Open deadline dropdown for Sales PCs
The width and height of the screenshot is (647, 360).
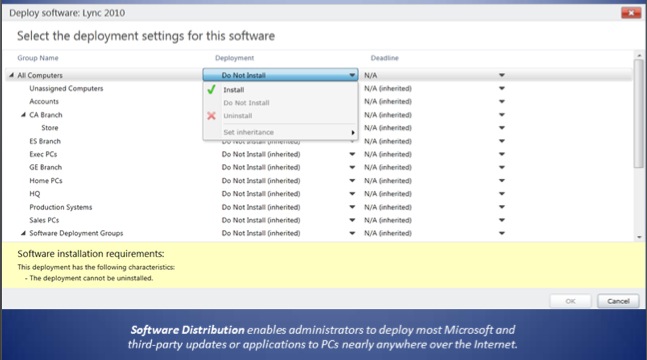coord(502,220)
